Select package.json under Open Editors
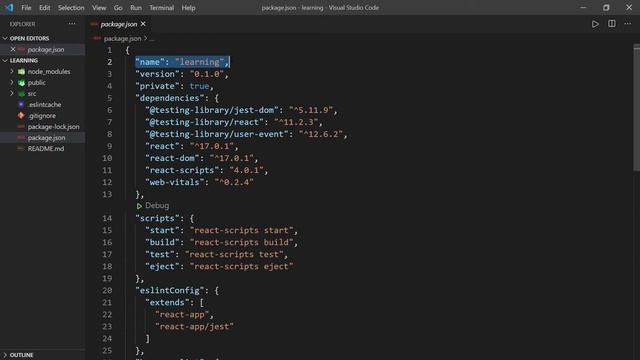The image size is (640, 360). pyautogui.click(x=46, y=49)
